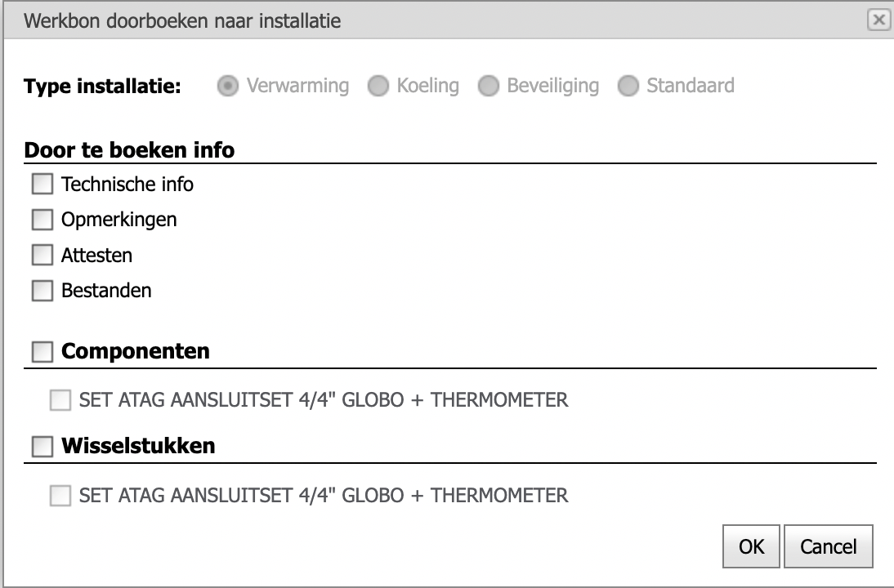The width and height of the screenshot is (894, 588).
Task: Confirm the dialog with OK
Action: pos(751,546)
